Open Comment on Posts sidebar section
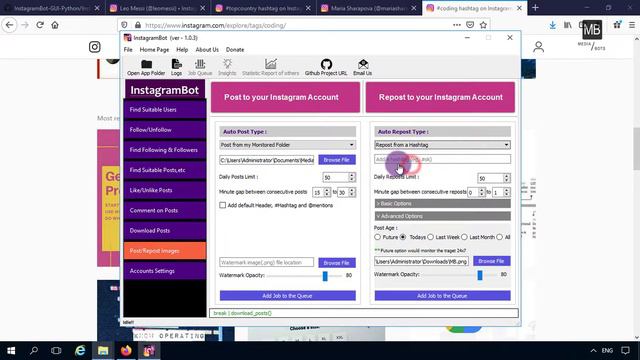Image resolution: width=640 pixels, height=360 pixels. (x=165, y=211)
